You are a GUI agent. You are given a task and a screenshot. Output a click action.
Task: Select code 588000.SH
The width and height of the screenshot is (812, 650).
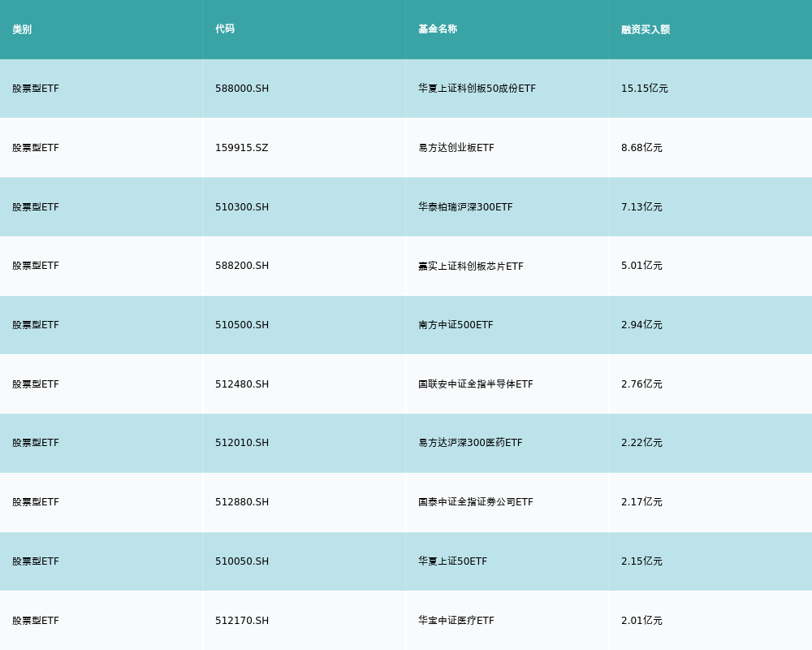pyautogui.click(x=242, y=89)
